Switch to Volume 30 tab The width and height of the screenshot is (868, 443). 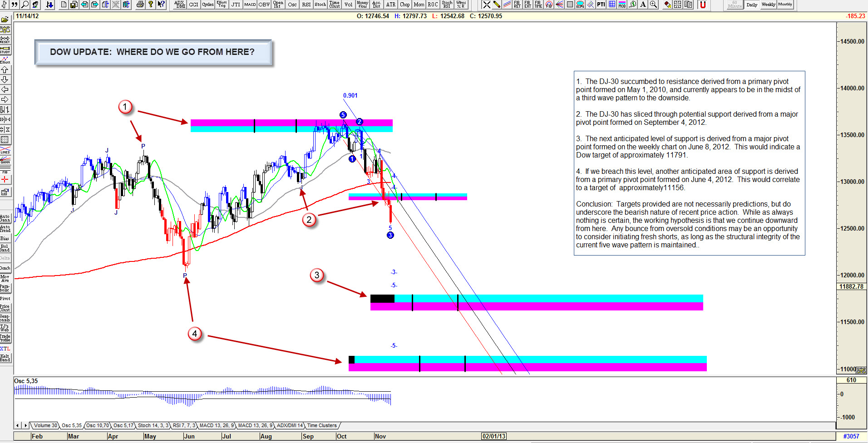click(x=45, y=425)
